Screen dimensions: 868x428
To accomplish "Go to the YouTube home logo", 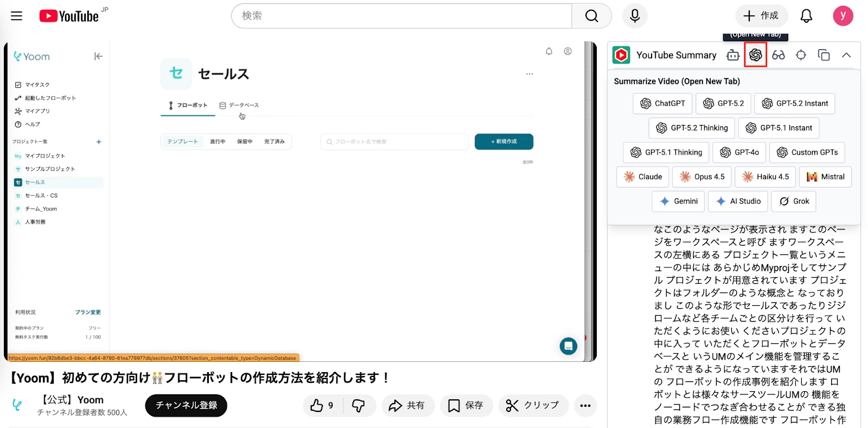I will pyautogui.click(x=69, y=16).
